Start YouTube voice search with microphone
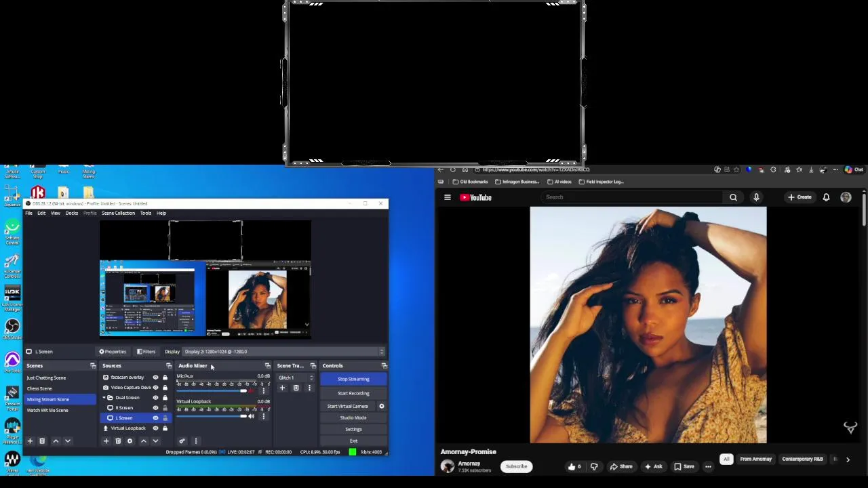868x488 pixels. tap(756, 197)
